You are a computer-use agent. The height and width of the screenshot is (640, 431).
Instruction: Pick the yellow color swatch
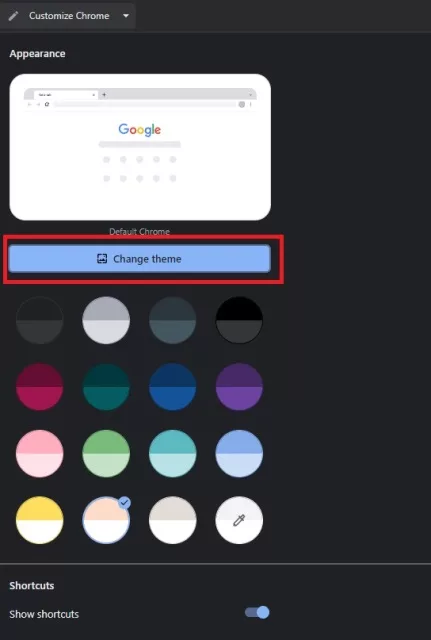tap(40, 520)
